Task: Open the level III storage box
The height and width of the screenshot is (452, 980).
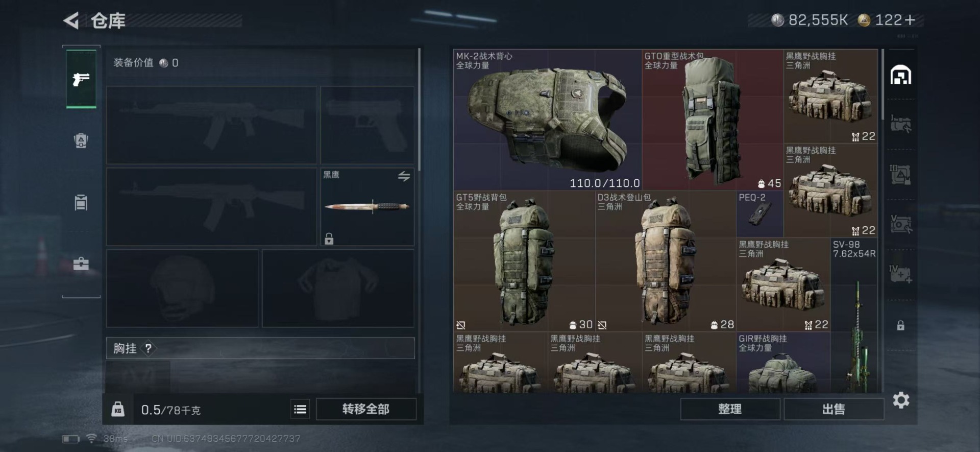Action: [901, 175]
